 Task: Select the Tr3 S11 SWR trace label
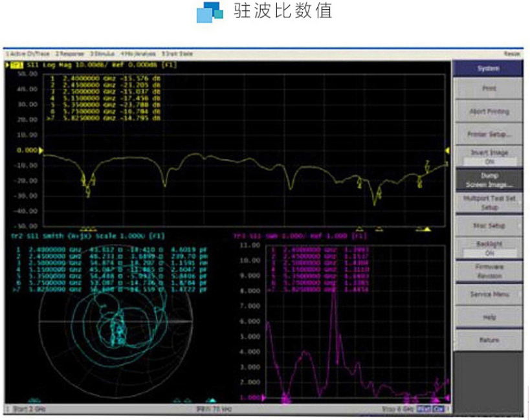click(x=300, y=236)
